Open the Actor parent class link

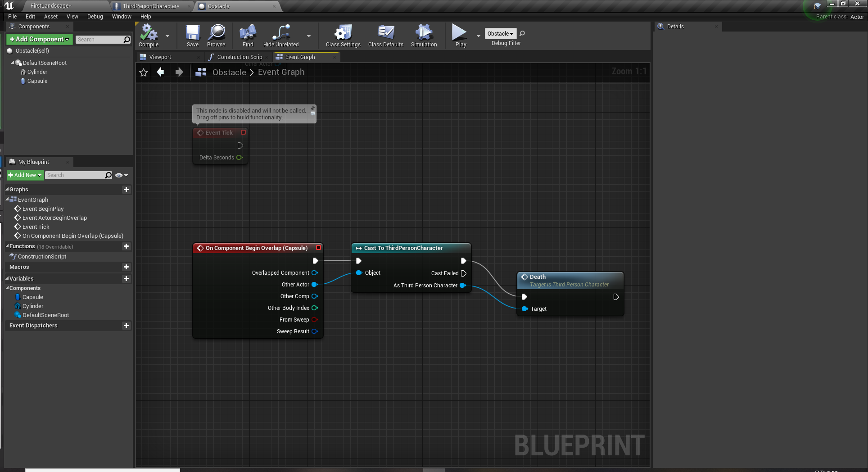click(x=857, y=17)
